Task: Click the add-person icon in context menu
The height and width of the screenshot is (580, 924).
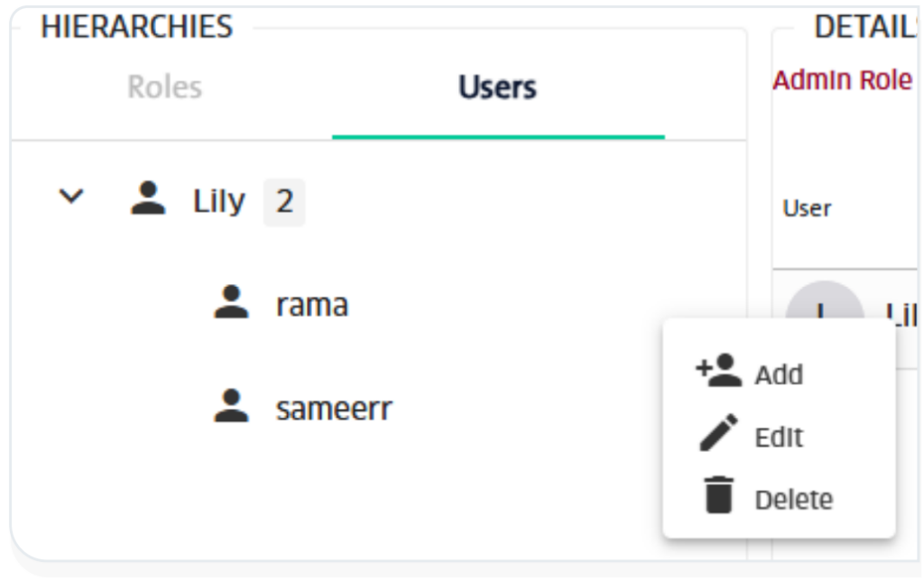Action: tap(718, 371)
